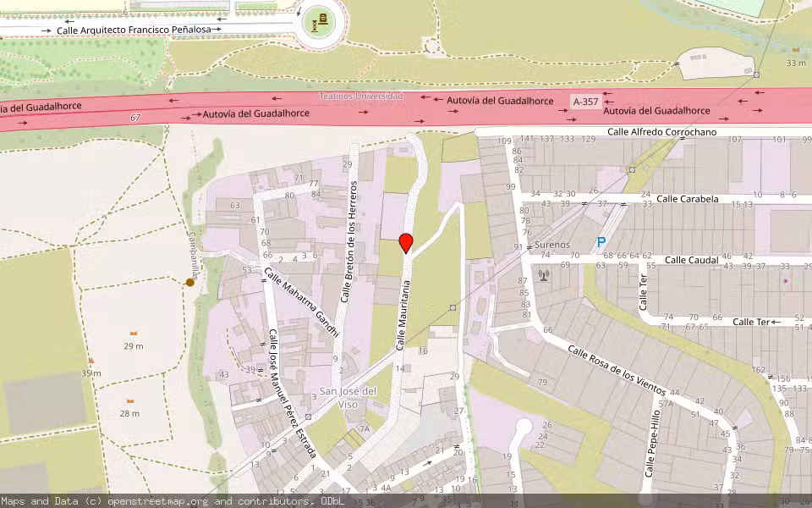The width and height of the screenshot is (812, 508).
Task: Click the peak marker labeled 35 m
Action: pos(91,361)
